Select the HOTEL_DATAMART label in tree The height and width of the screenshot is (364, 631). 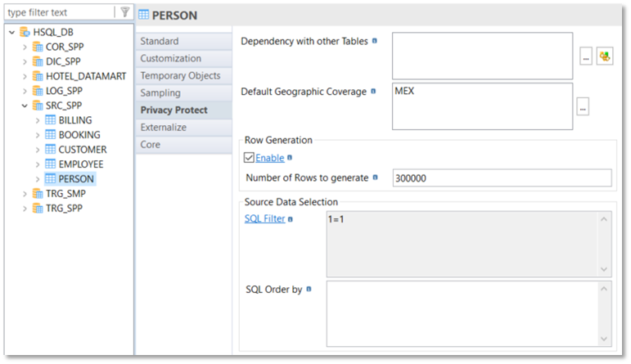pyautogui.click(x=86, y=76)
